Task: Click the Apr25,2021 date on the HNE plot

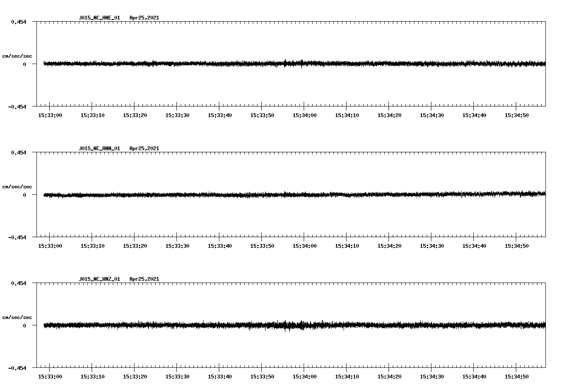Action: tap(144, 18)
